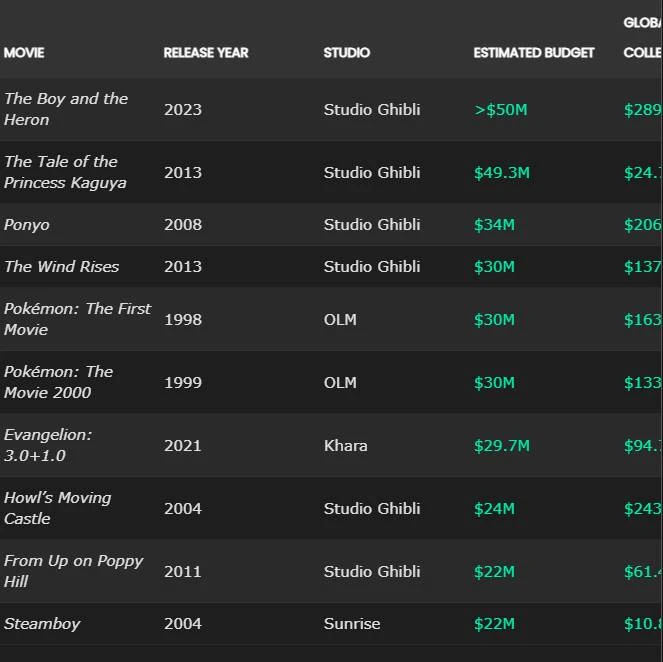Click the MOVIE column header
The height and width of the screenshot is (662, 663).
[x=24, y=52]
